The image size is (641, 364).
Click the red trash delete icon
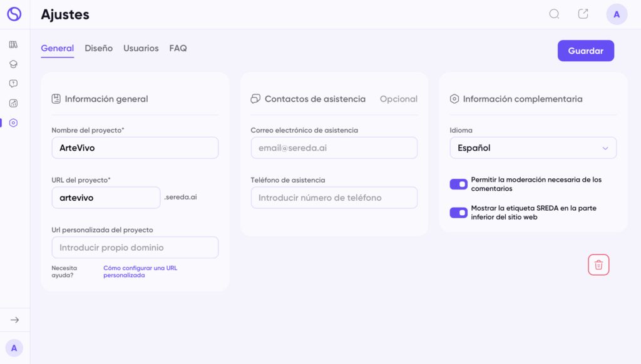click(x=598, y=265)
